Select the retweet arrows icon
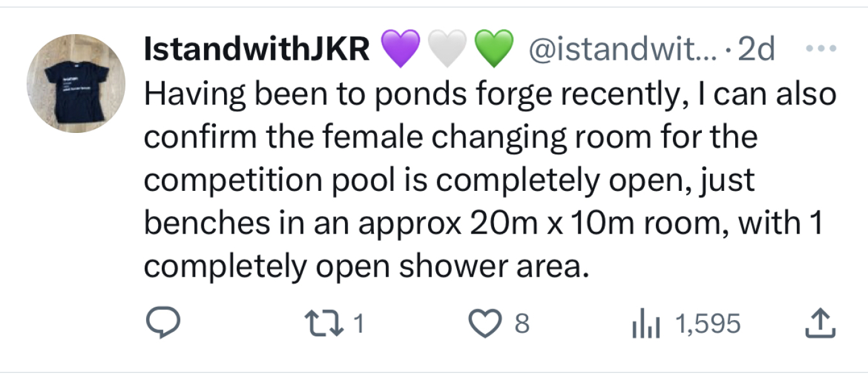 coord(324,323)
